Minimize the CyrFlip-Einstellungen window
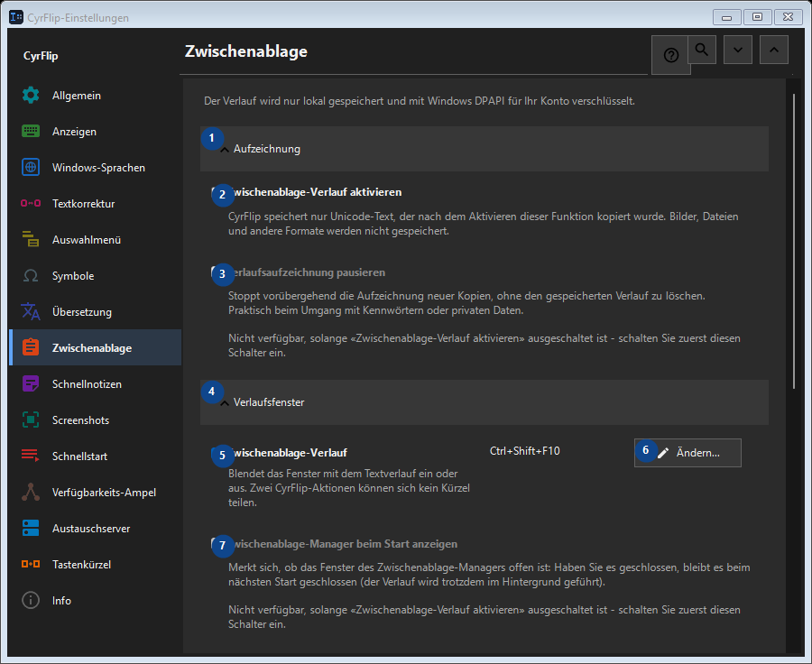This screenshot has height=664, width=812. point(727,17)
